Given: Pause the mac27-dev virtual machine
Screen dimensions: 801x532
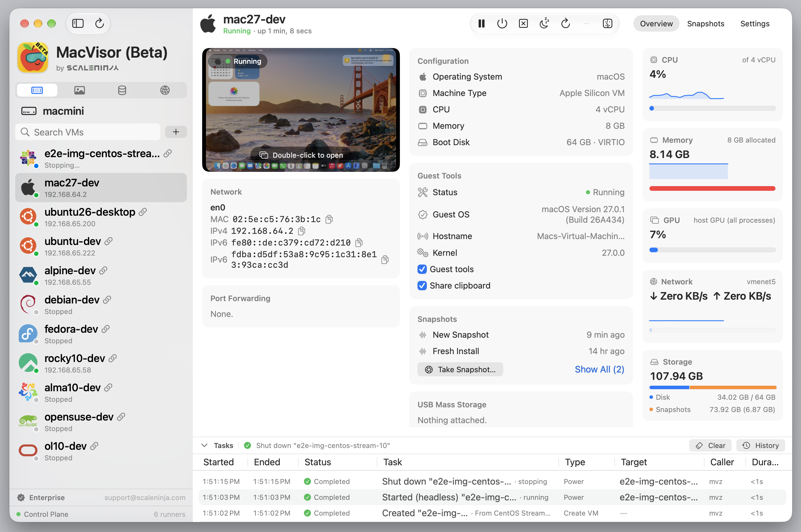Looking at the screenshot, I should (x=481, y=23).
